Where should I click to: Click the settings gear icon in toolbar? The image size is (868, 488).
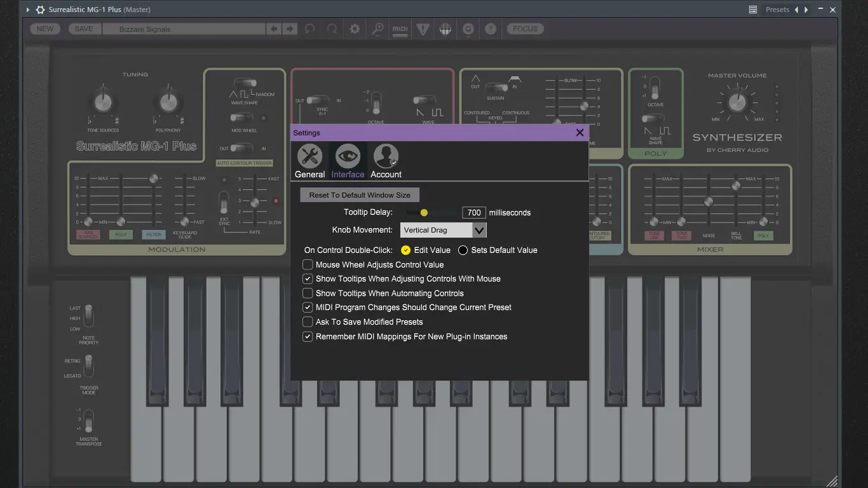point(355,29)
